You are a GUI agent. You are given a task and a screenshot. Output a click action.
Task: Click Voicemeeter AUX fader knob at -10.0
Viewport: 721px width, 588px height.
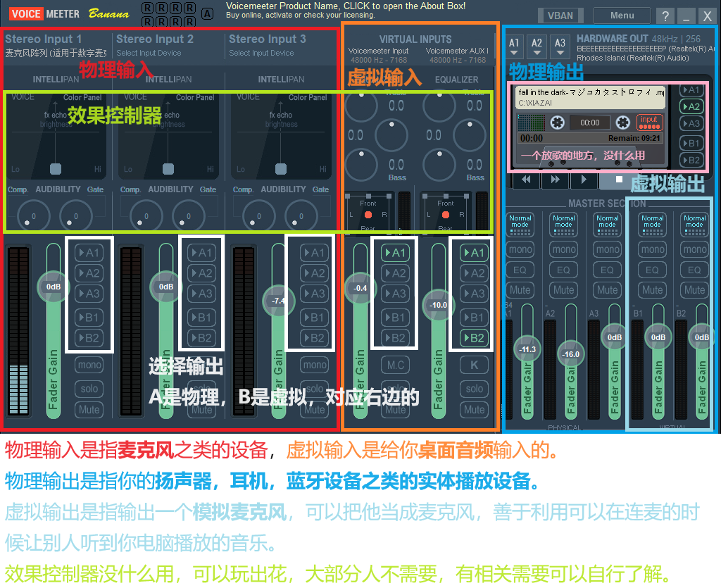tap(438, 305)
